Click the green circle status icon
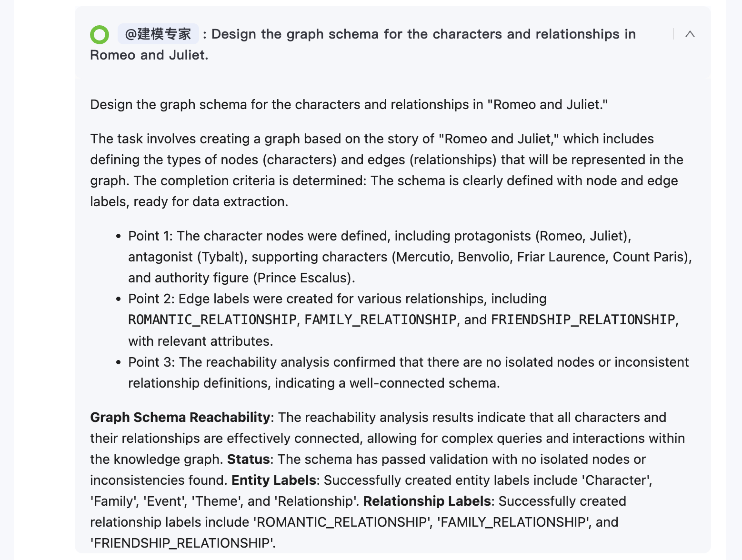 (x=100, y=35)
